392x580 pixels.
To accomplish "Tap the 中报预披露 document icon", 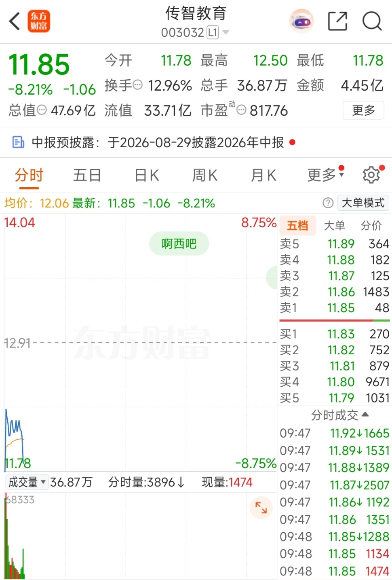I will 18,142.
